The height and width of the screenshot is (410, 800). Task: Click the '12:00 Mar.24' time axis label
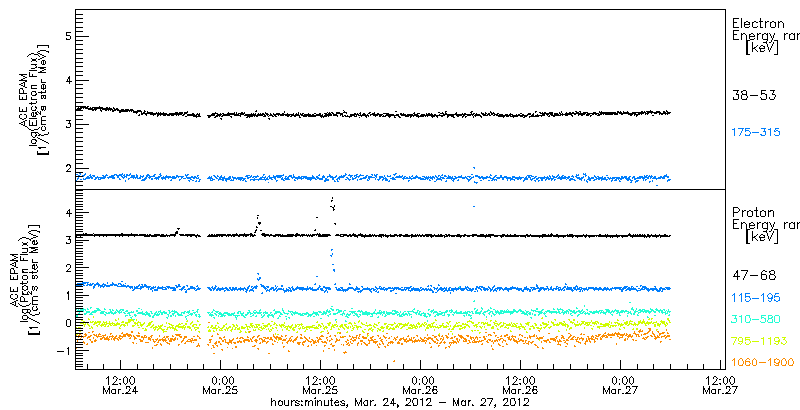120,386
